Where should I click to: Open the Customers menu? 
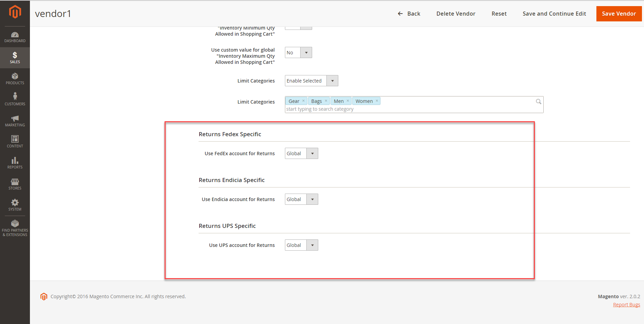pyautogui.click(x=15, y=100)
